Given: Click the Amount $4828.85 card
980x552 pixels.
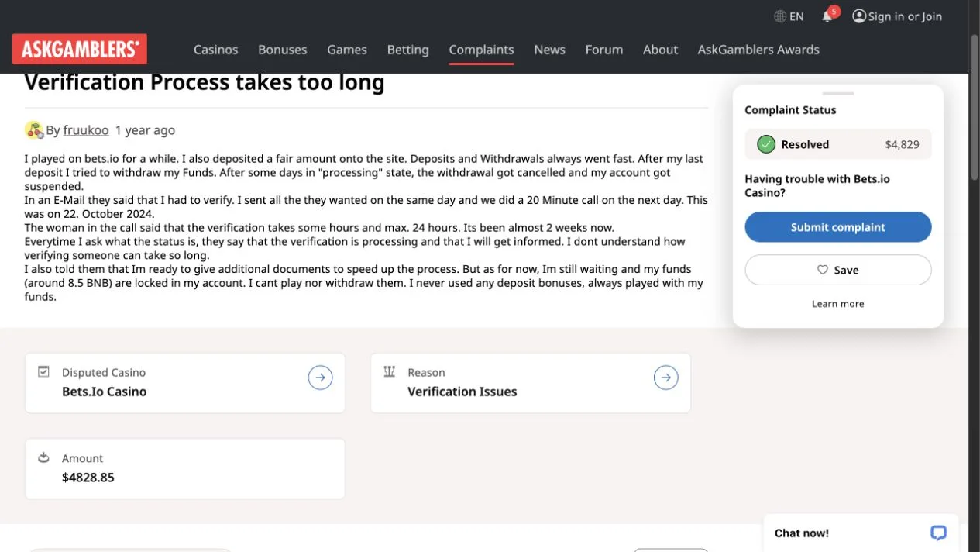Looking at the screenshot, I should pyautogui.click(x=184, y=468).
